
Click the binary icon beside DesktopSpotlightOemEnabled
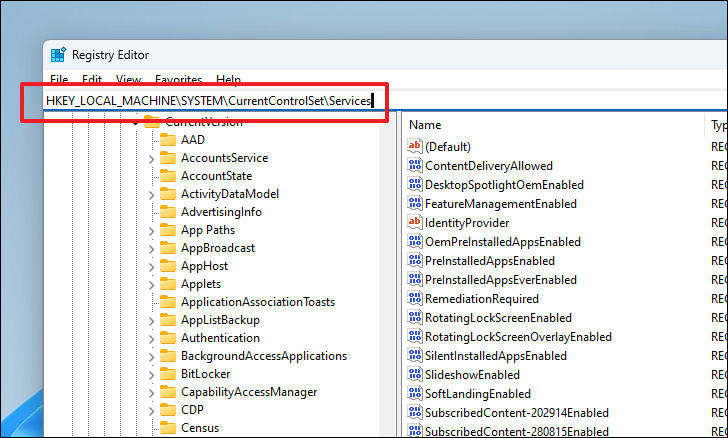point(415,184)
